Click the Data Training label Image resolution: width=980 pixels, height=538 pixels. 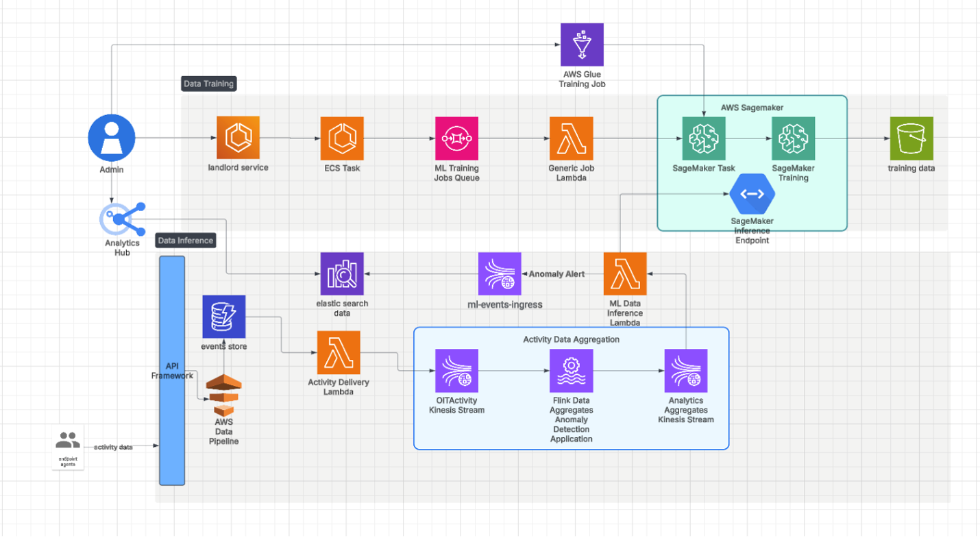208,84
